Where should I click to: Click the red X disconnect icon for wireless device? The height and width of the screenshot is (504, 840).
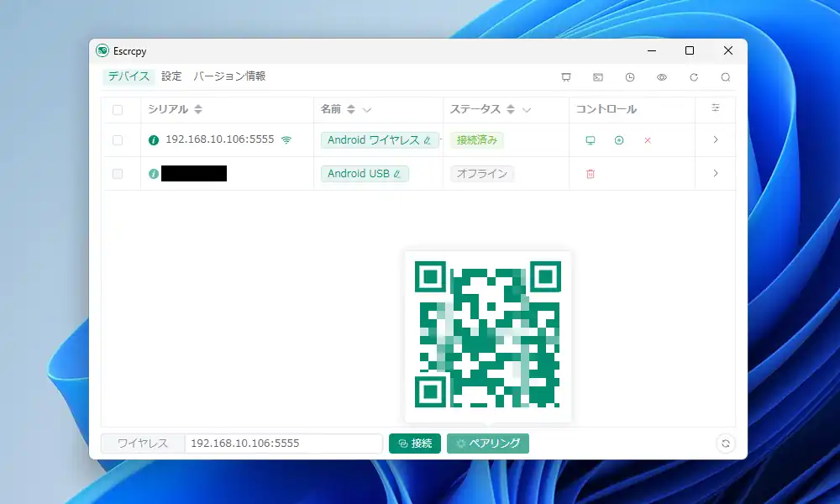click(x=648, y=140)
